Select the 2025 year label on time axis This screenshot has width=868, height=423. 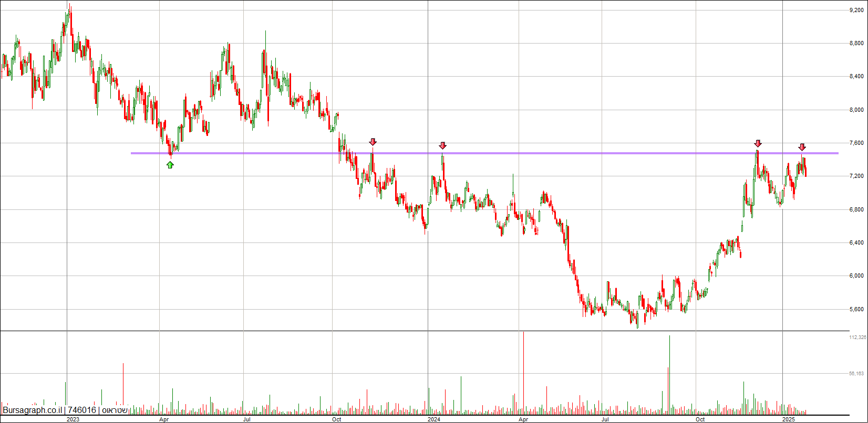pos(788,419)
